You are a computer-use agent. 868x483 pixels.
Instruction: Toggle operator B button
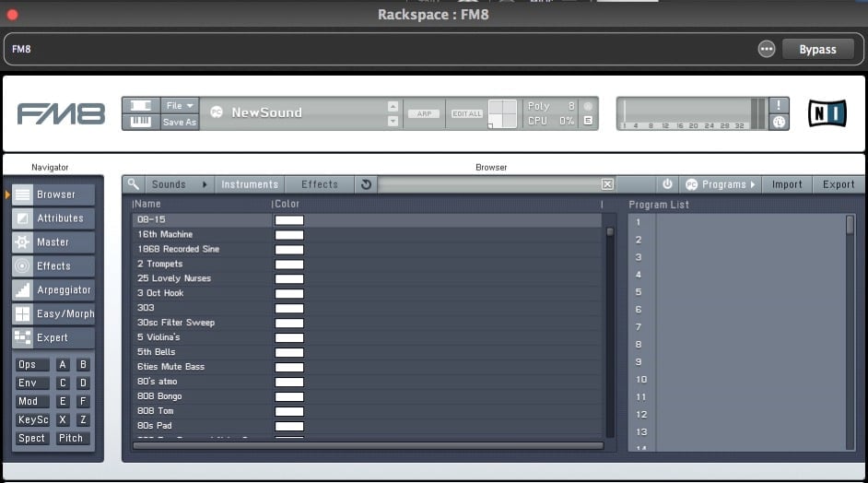tap(83, 364)
